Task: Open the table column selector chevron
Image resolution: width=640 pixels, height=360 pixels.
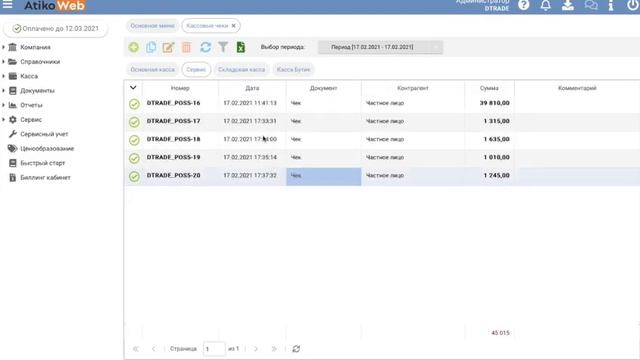Action: [x=133, y=87]
